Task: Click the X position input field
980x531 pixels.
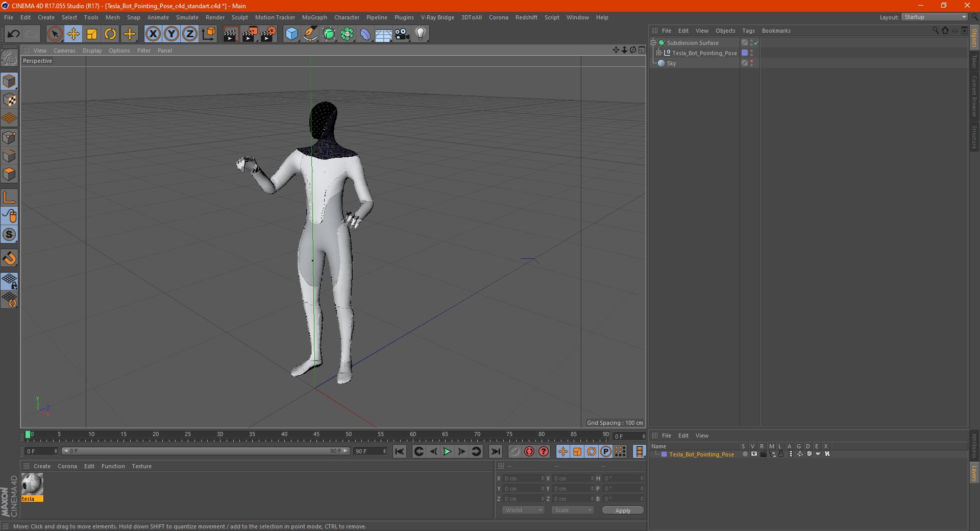Action: [523, 478]
